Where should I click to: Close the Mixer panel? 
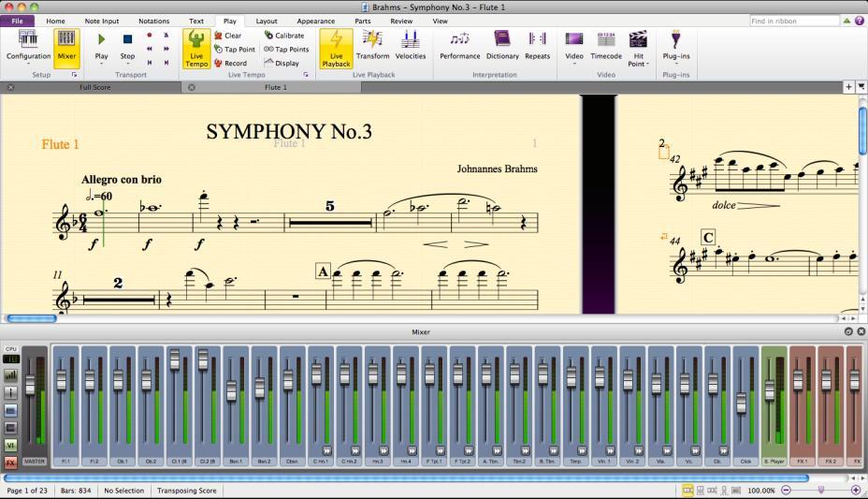pos(861,331)
